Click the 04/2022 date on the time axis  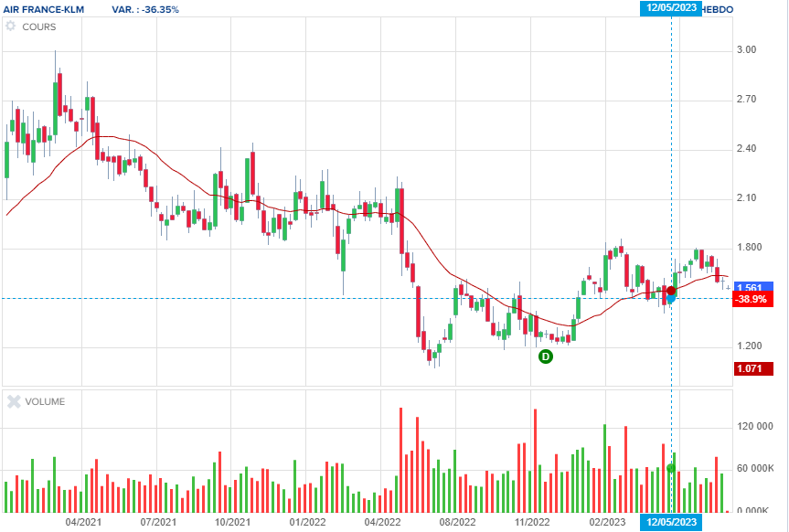click(382, 522)
